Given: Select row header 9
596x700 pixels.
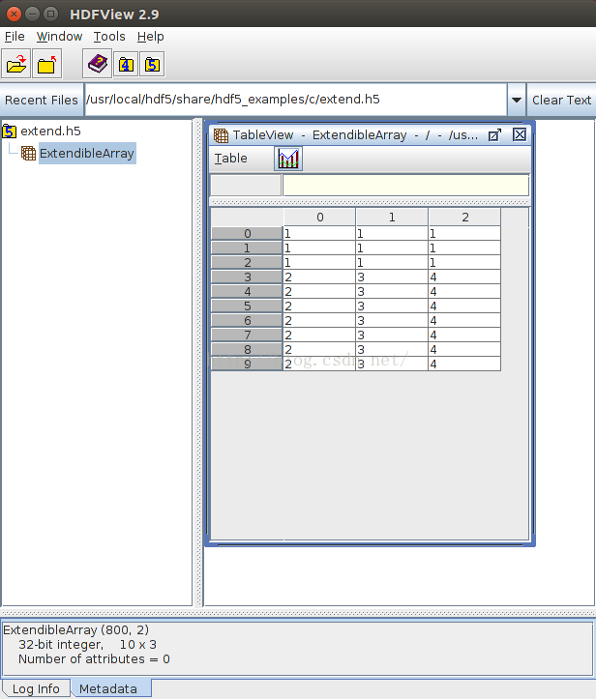Looking at the screenshot, I should click(247, 365).
